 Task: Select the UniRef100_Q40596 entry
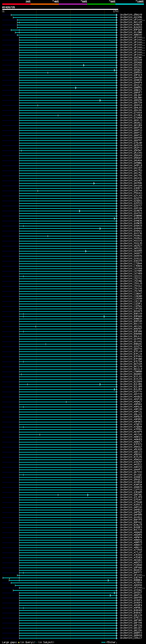pos(131,183)
